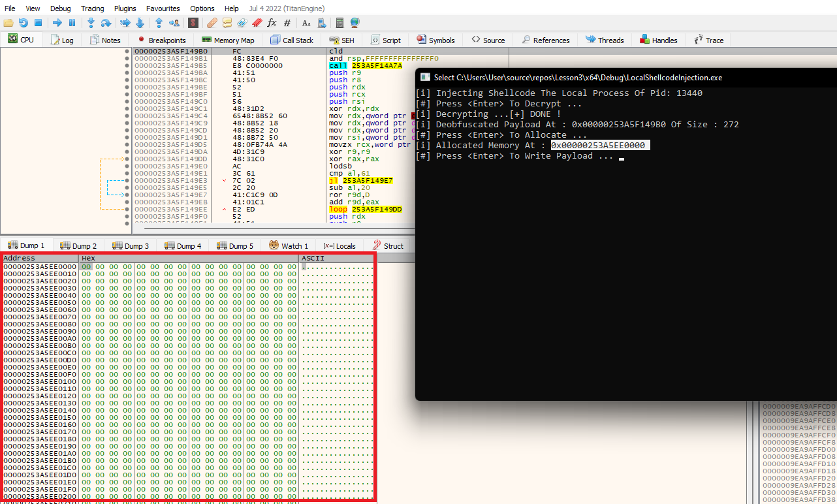Screen dimensions: 837x504
Task: Switch to the Memory Map tab
Action: pyautogui.click(x=228, y=40)
